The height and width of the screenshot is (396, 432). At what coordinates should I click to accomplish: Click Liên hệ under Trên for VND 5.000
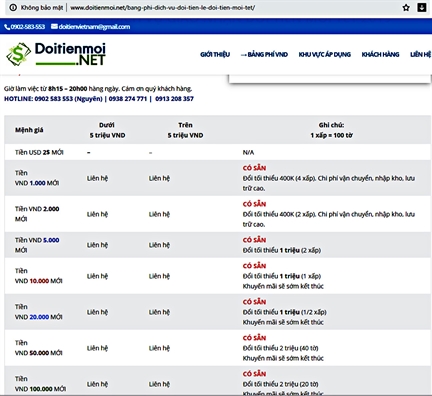[x=159, y=245]
